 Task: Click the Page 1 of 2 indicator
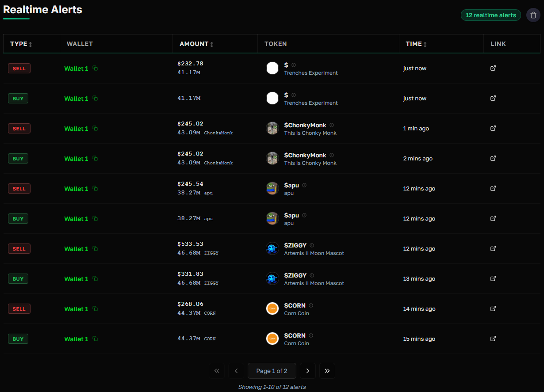(272, 371)
